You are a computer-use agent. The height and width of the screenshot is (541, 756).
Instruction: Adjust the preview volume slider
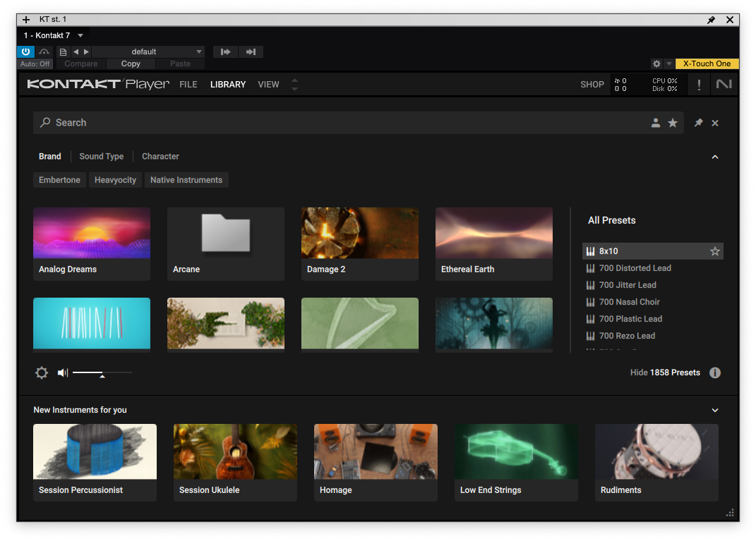(102, 373)
